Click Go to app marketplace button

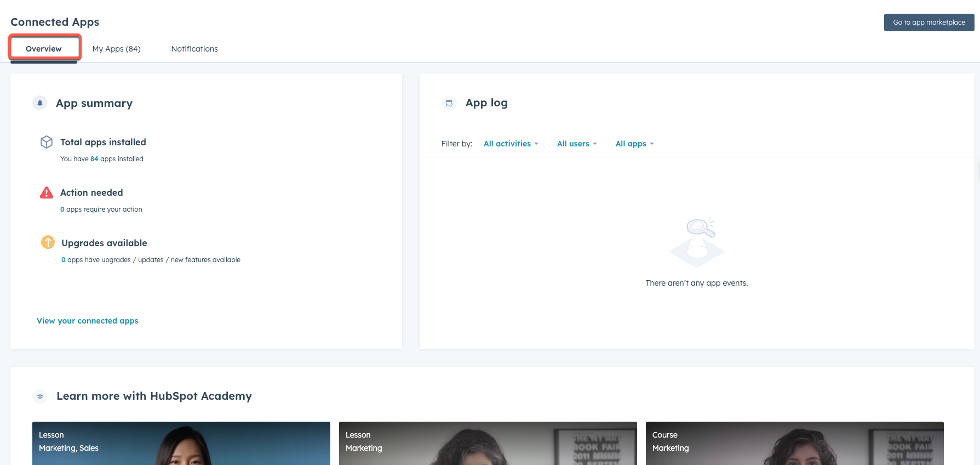point(929,22)
